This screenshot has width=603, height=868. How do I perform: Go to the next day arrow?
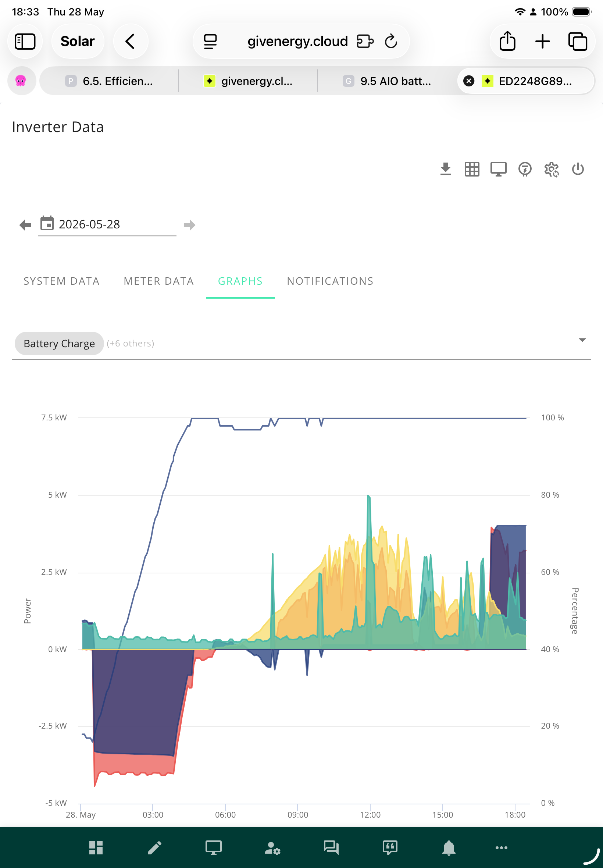[189, 225]
